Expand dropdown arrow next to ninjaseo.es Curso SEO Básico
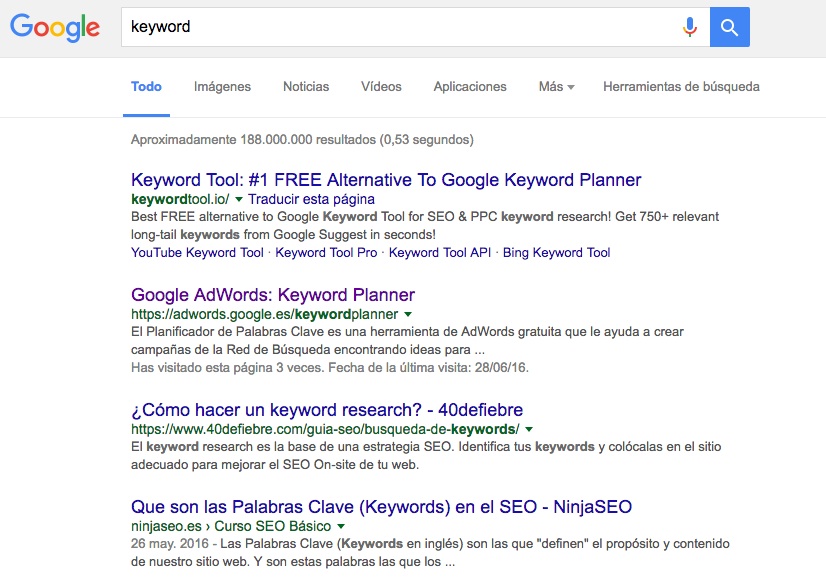 pos(341,526)
